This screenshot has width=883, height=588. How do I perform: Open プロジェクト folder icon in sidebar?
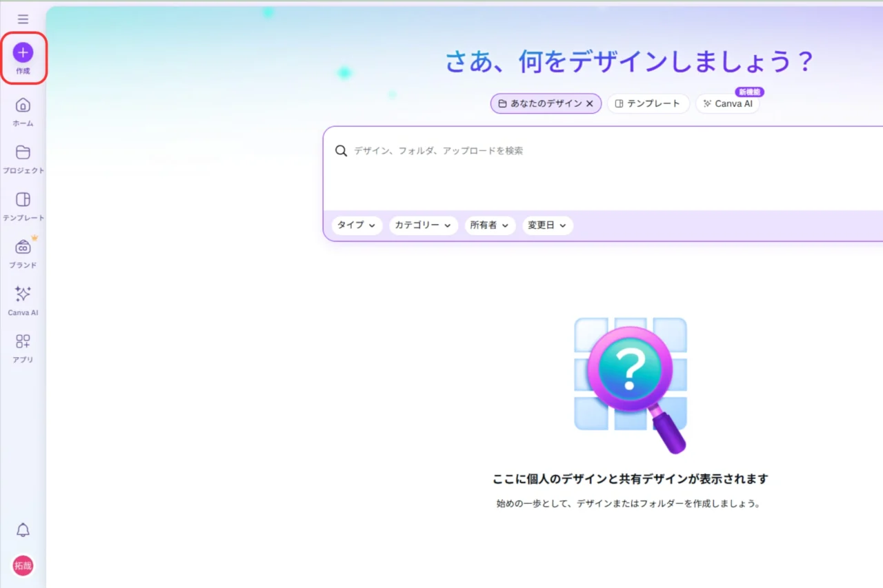23,153
